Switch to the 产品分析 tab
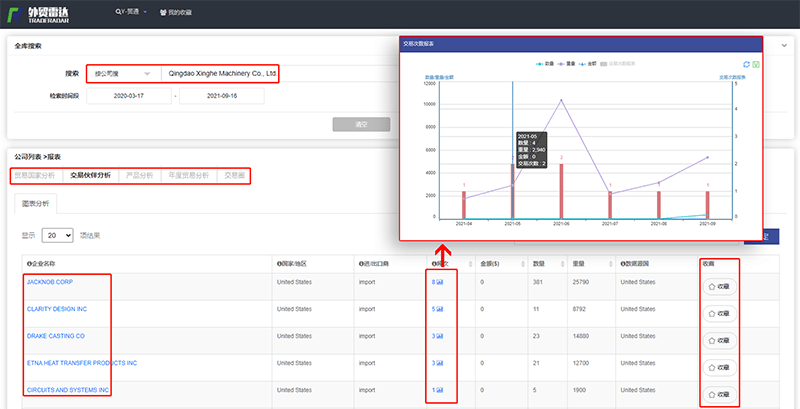 point(139,175)
